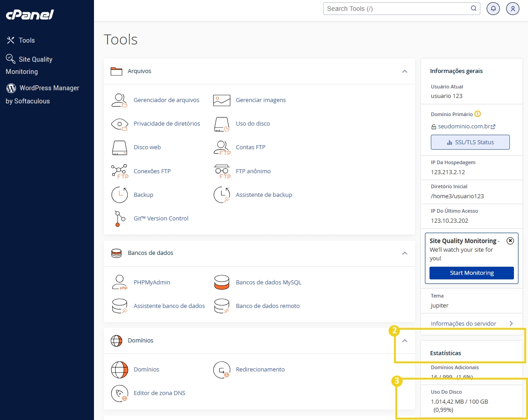Launch PHPMyAdmin from the databases section
This screenshot has width=528, height=420.
tap(119, 282)
